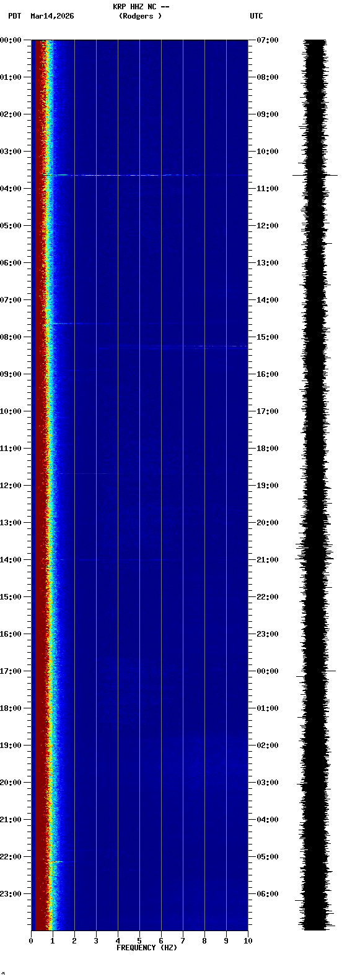Click the 19:00 PDT time label
The width and height of the screenshot is (342, 980).
[x=11, y=746]
